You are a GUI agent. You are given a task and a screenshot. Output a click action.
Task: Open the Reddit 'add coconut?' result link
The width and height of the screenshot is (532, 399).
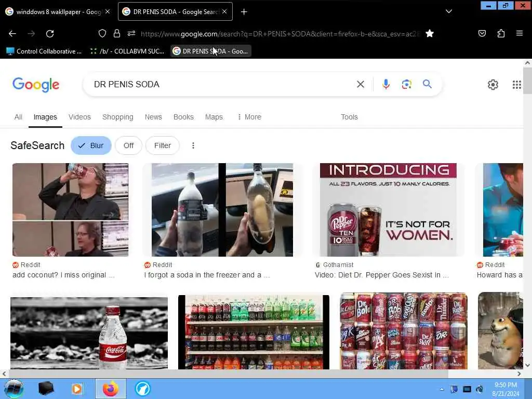[63, 275]
